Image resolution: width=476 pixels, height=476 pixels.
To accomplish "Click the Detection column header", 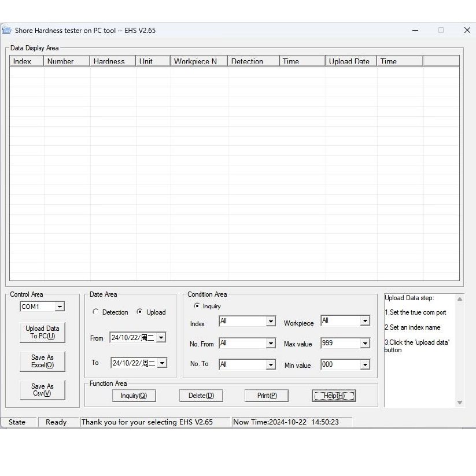I will 253,61.
